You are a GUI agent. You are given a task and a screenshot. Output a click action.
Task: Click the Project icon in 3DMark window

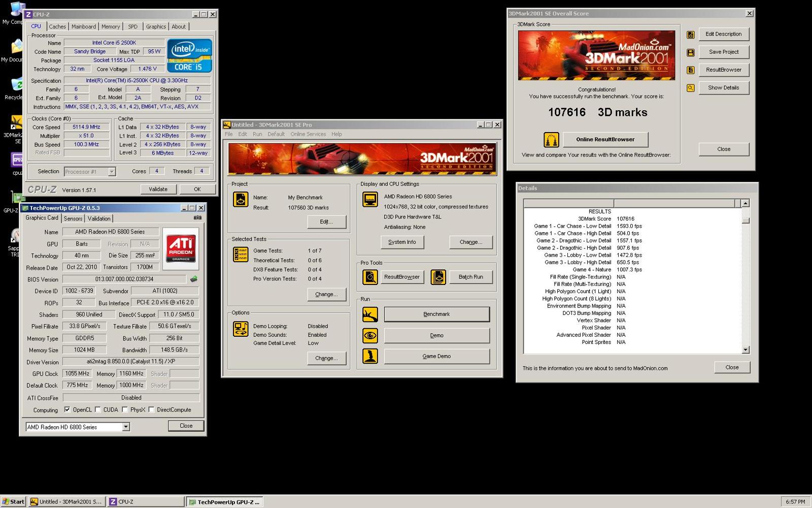241,199
